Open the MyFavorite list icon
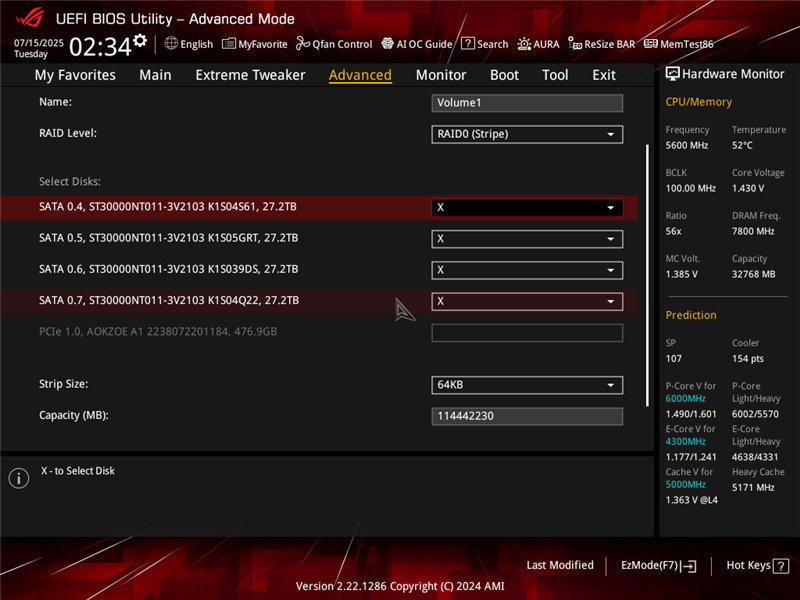Viewport: 800px width, 600px height. coord(229,44)
